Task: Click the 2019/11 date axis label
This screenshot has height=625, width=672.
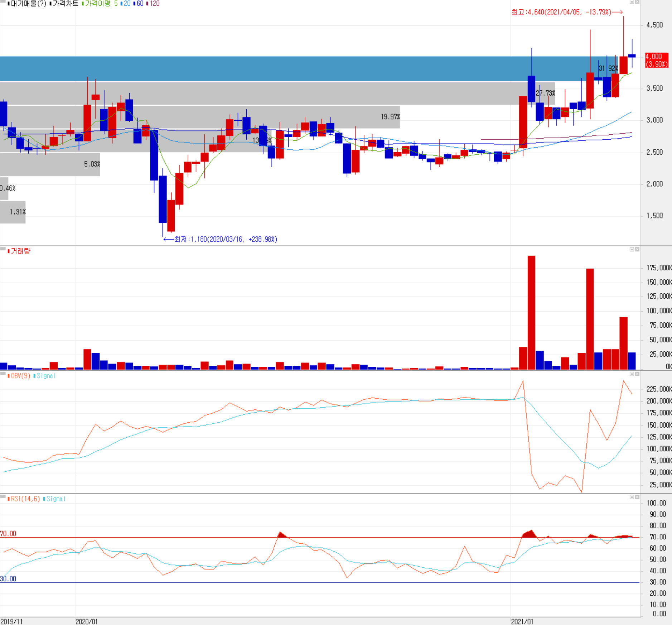Action: pyautogui.click(x=11, y=621)
